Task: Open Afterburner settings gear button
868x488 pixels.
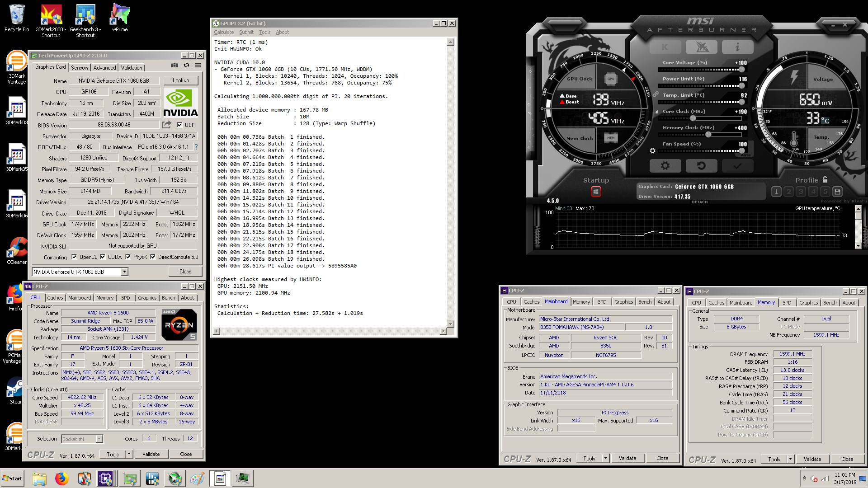Action: click(x=665, y=166)
